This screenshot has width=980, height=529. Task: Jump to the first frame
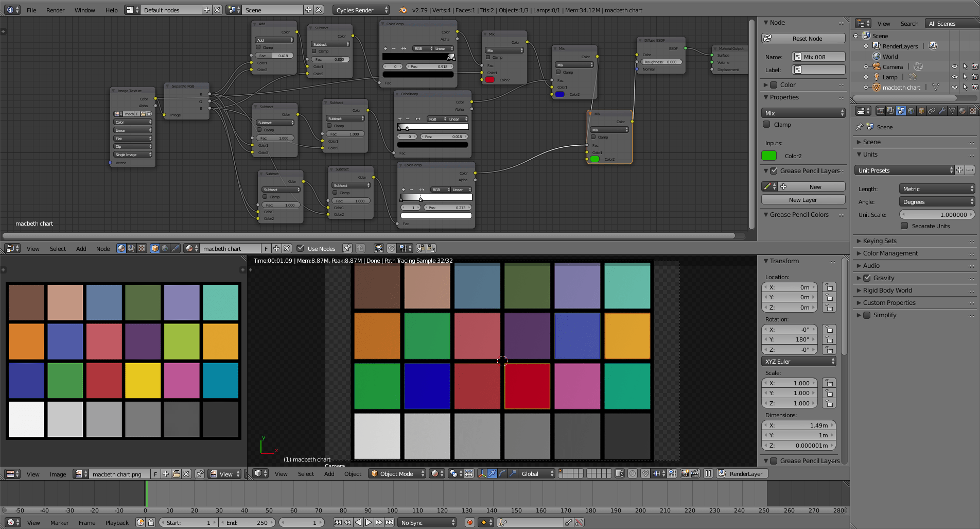pos(338,522)
